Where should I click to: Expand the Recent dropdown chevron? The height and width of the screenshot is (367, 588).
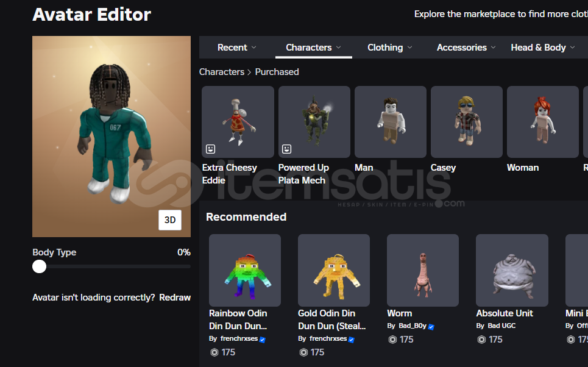[x=254, y=48]
